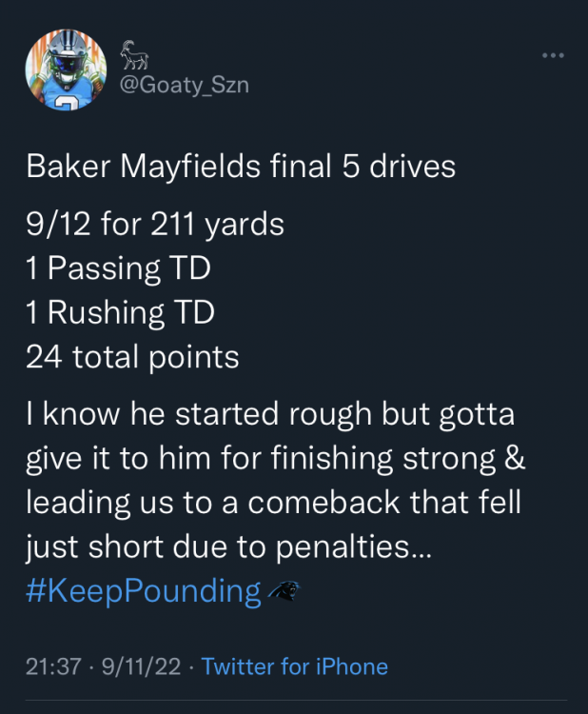Open the #KeepPounding hashtag
Viewport: 588px width, 714px height.
click(x=144, y=591)
